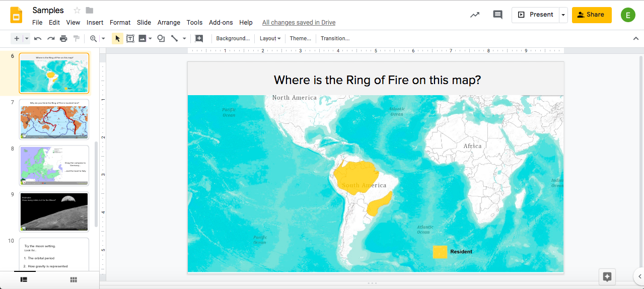Switch to grid view of slides
Viewport: 644px width, 289px height.
pyautogui.click(x=74, y=279)
